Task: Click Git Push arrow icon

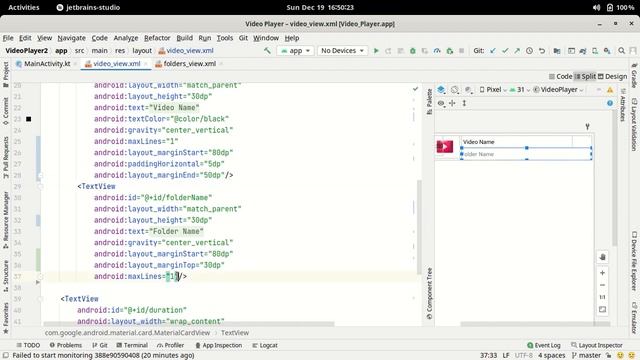Action: click(517, 51)
